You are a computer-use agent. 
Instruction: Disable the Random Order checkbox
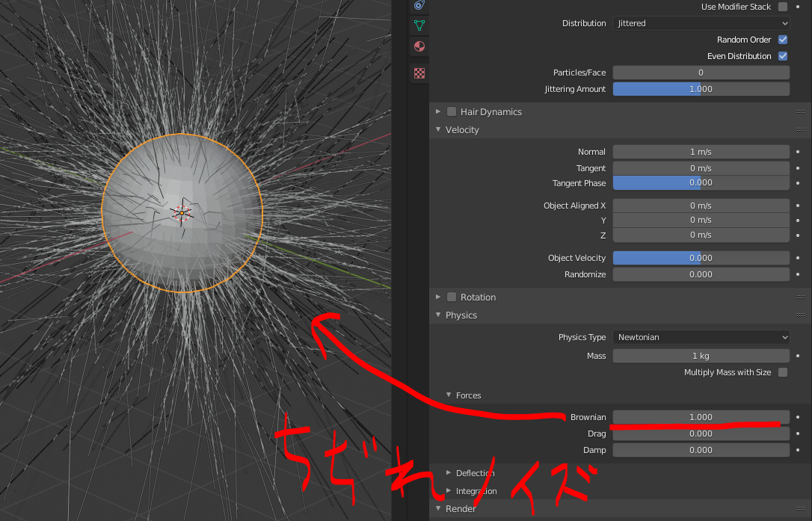[x=783, y=40]
